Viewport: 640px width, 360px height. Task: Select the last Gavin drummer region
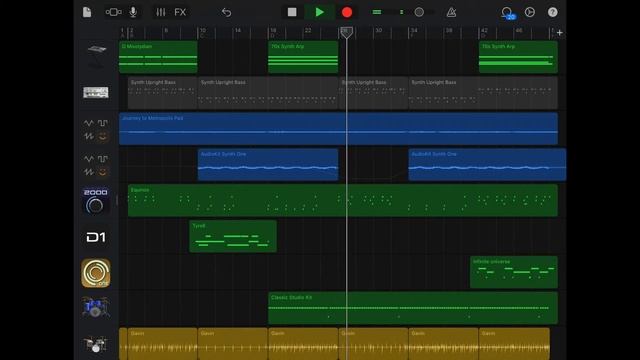514,344
